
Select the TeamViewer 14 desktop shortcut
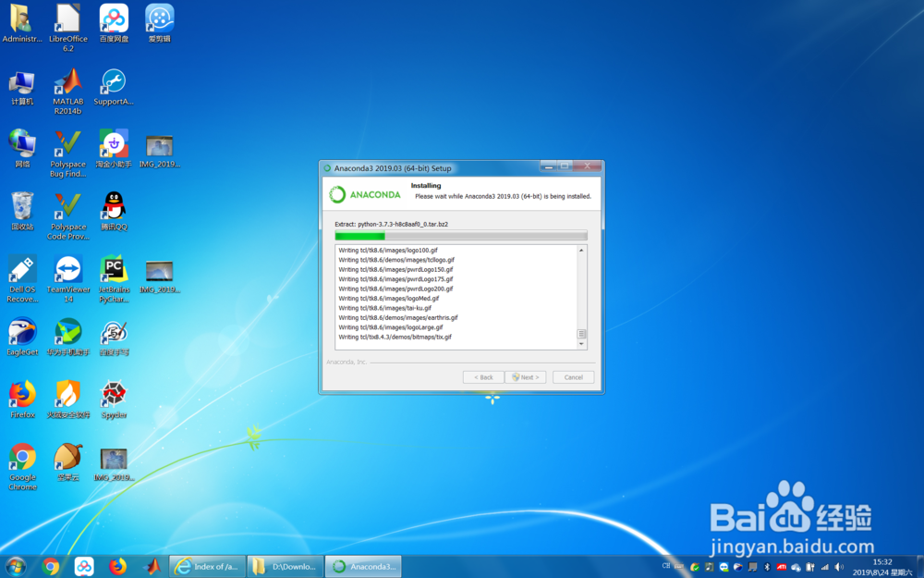point(67,279)
